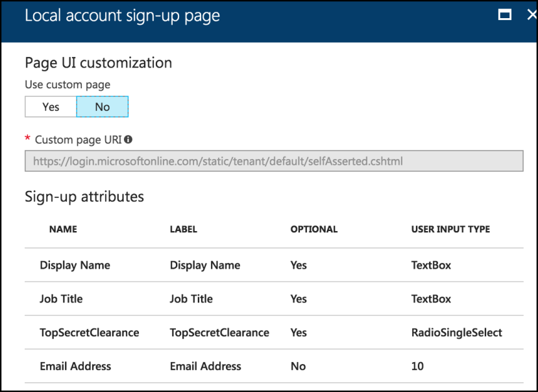The image size is (538, 392).
Task: Select No for Use custom page
Action: (x=103, y=106)
